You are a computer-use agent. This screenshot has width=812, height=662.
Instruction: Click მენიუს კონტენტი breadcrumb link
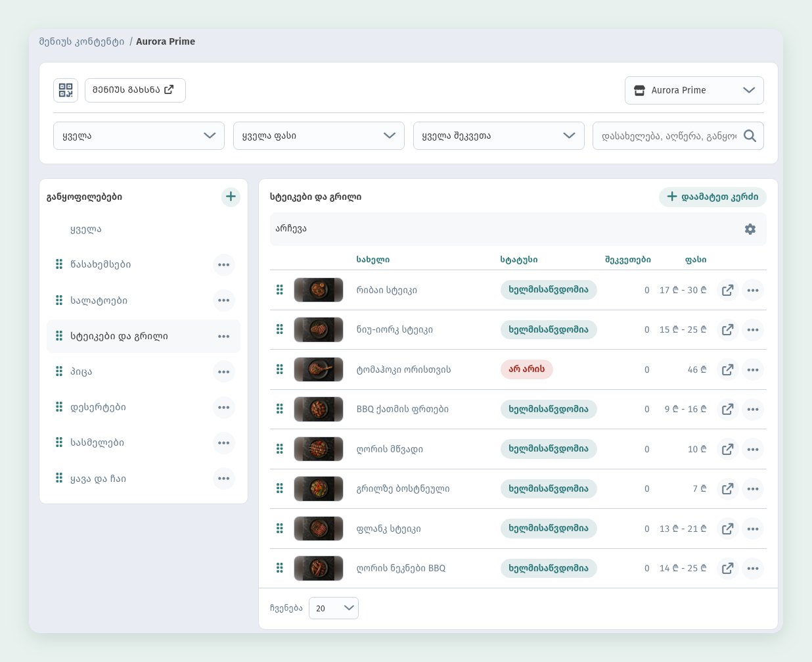coord(81,41)
